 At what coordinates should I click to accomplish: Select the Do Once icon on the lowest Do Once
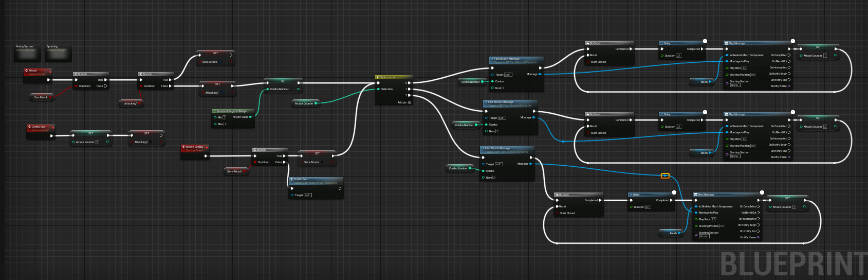557,195
